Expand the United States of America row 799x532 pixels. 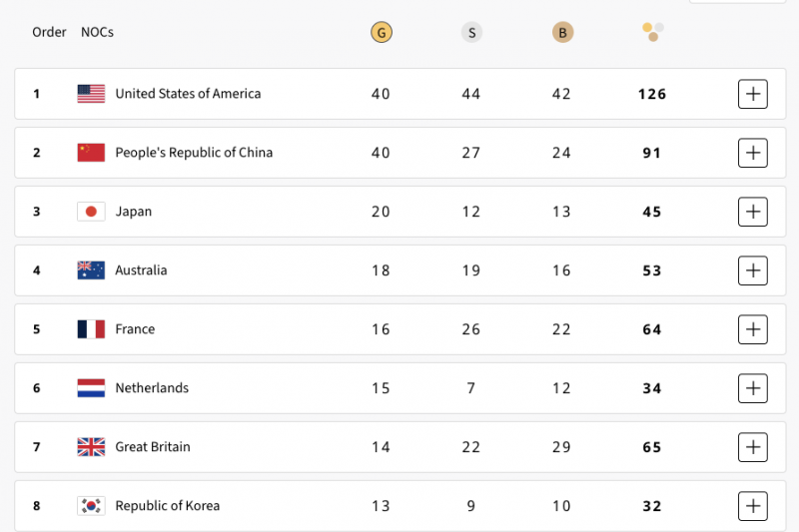pyautogui.click(x=753, y=94)
